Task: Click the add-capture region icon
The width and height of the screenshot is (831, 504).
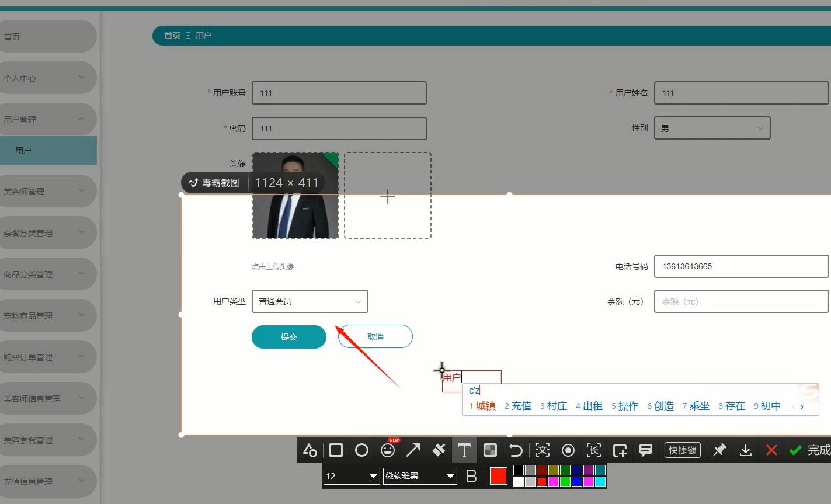Action: pos(620,450)
